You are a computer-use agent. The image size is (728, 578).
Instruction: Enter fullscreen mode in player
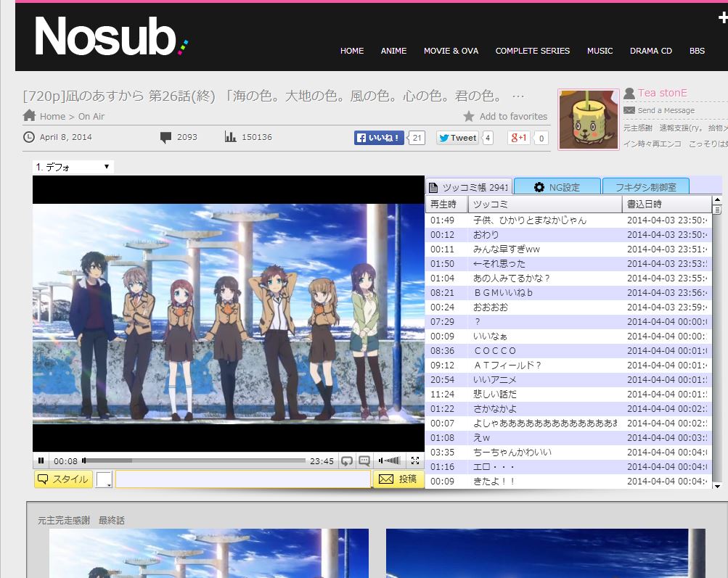pos(415,461)
